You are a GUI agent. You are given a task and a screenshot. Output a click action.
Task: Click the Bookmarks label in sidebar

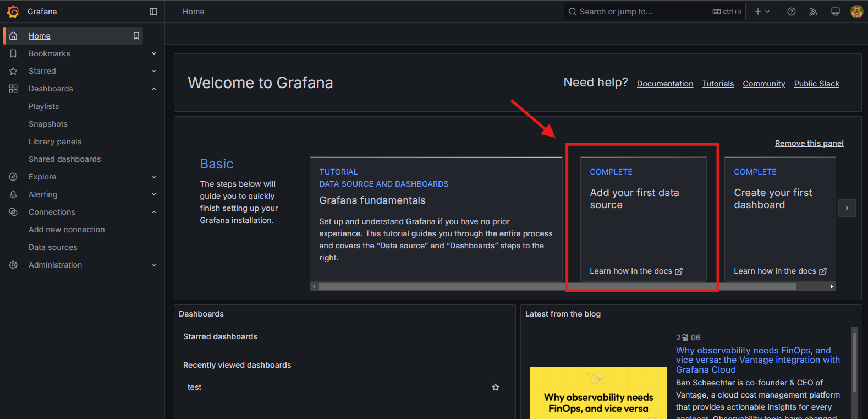pyautogui.click(x=50, y=53)
